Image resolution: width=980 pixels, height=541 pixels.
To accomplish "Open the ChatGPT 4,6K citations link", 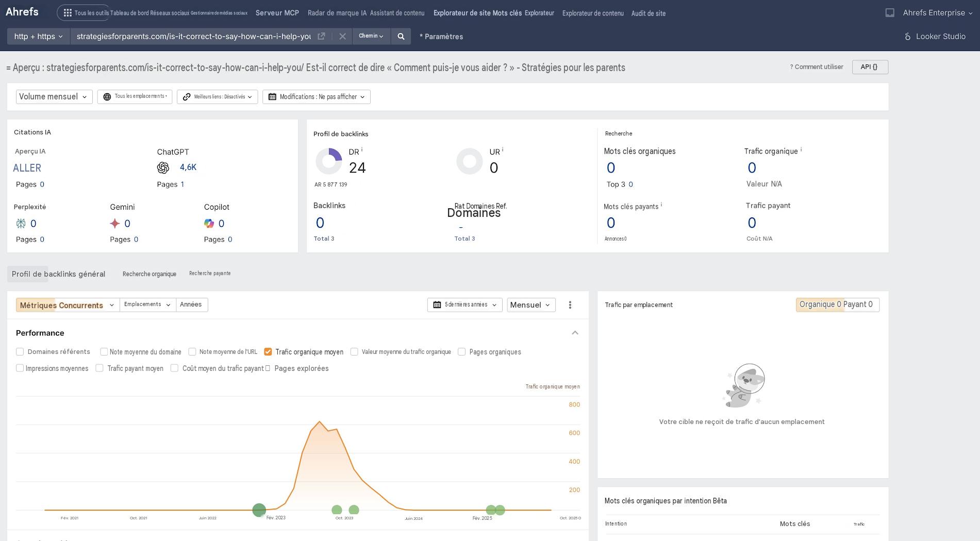I will 188,167.
